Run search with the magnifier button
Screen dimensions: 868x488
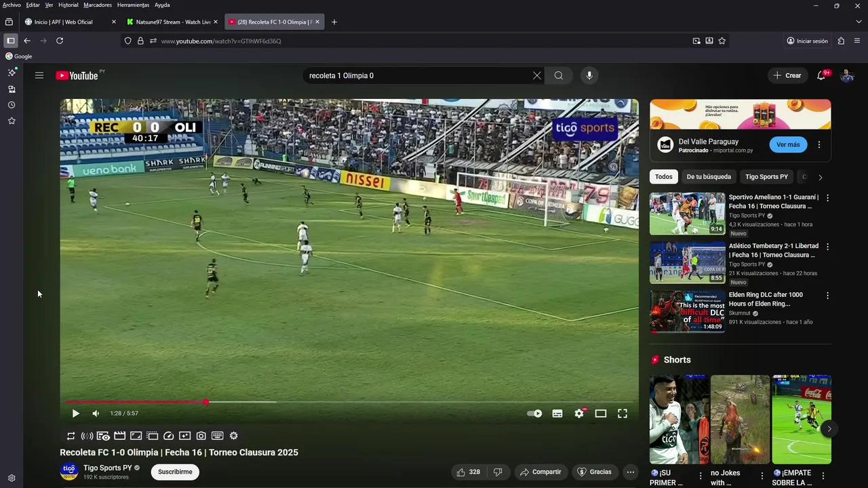[x=559, y=75]
